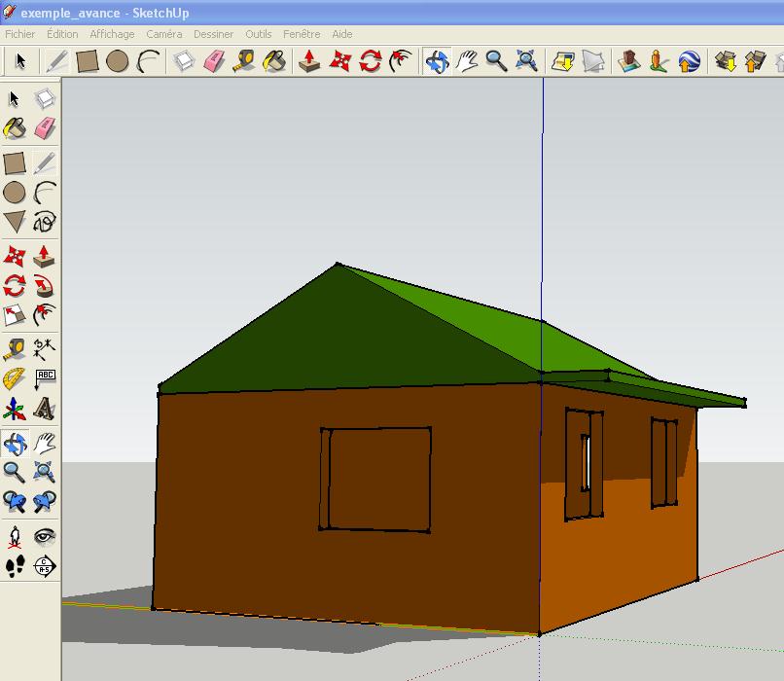
Task: Activate the Position Camera tool
Action: coord(15,536)
